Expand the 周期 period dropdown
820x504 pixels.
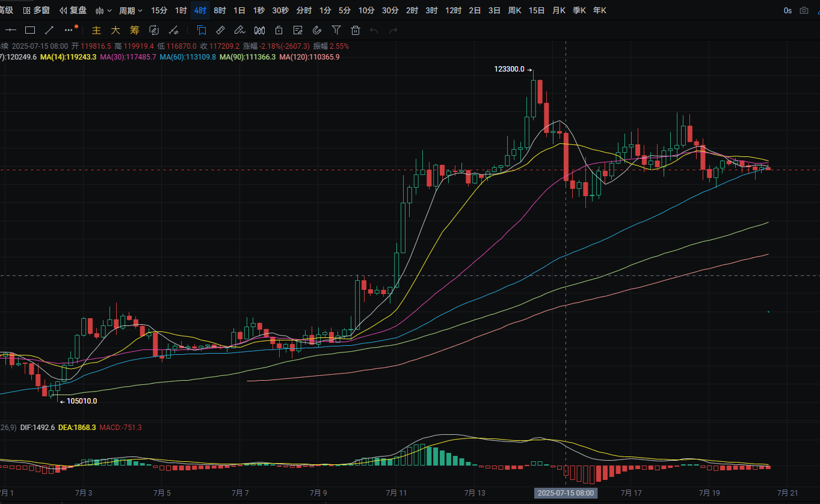tap(131, 10)
